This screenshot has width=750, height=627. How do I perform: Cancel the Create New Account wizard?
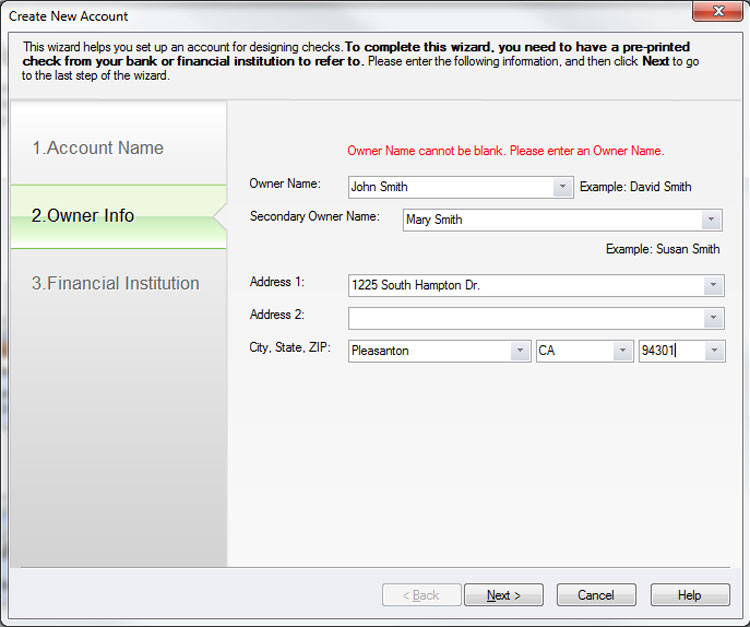coord(596,595)
